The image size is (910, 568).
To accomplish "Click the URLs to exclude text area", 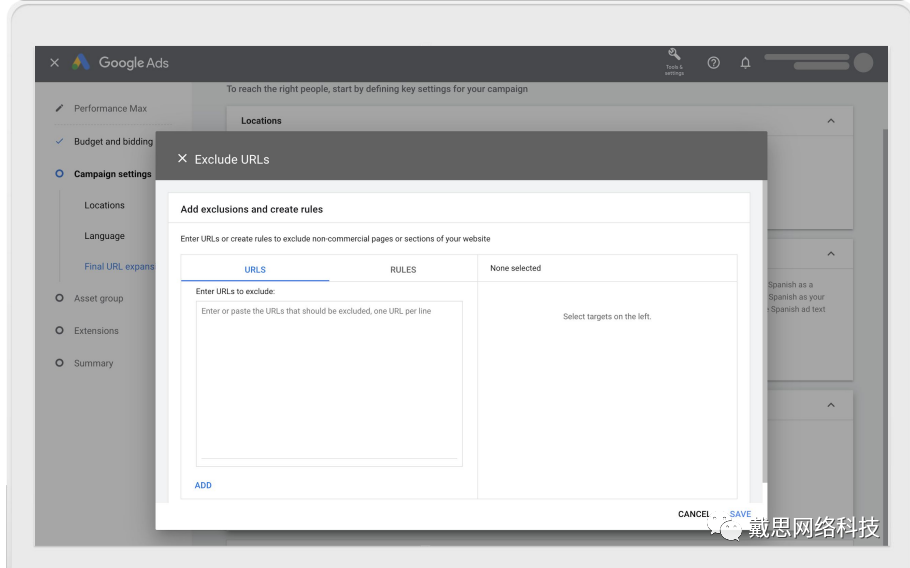I will (329, 383).
